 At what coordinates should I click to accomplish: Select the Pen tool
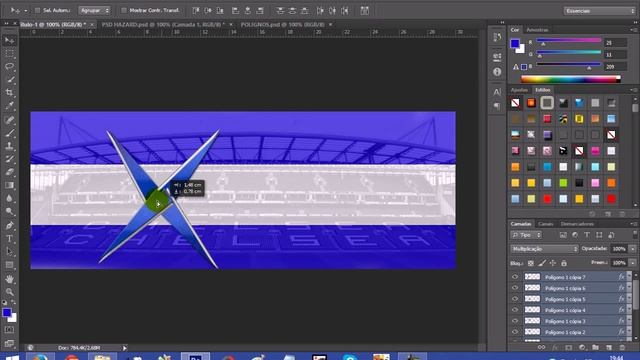tap(9, 225)
